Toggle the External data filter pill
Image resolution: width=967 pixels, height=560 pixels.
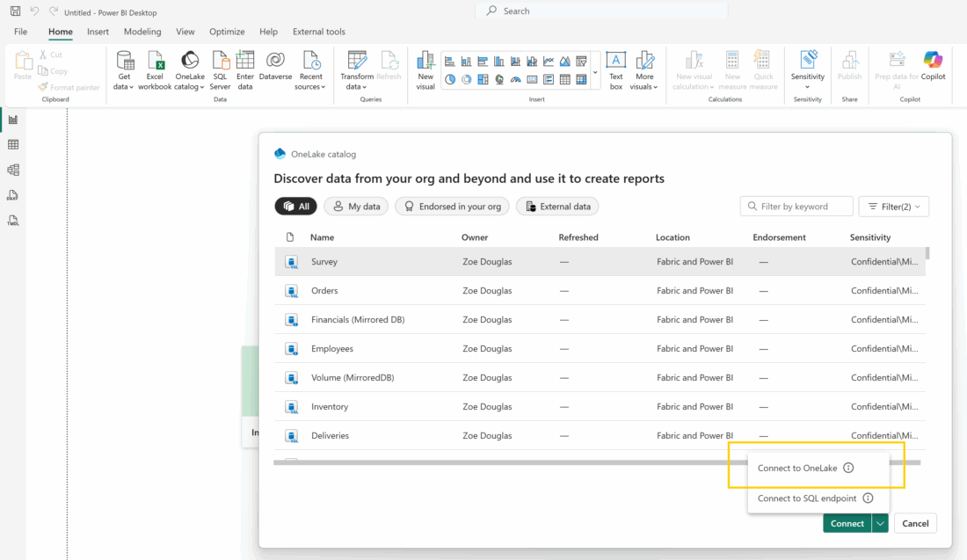pyautogui.click(x=557, y=207)
